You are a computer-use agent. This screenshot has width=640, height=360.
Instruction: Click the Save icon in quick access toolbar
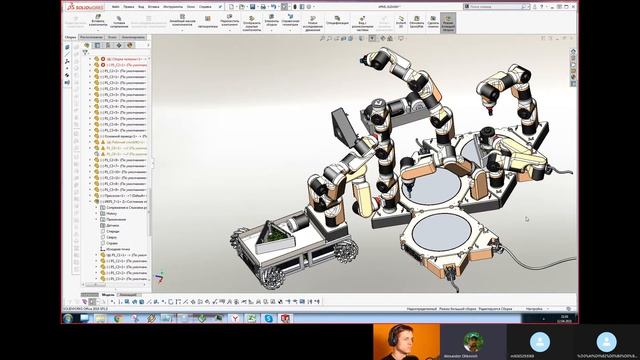253,7
